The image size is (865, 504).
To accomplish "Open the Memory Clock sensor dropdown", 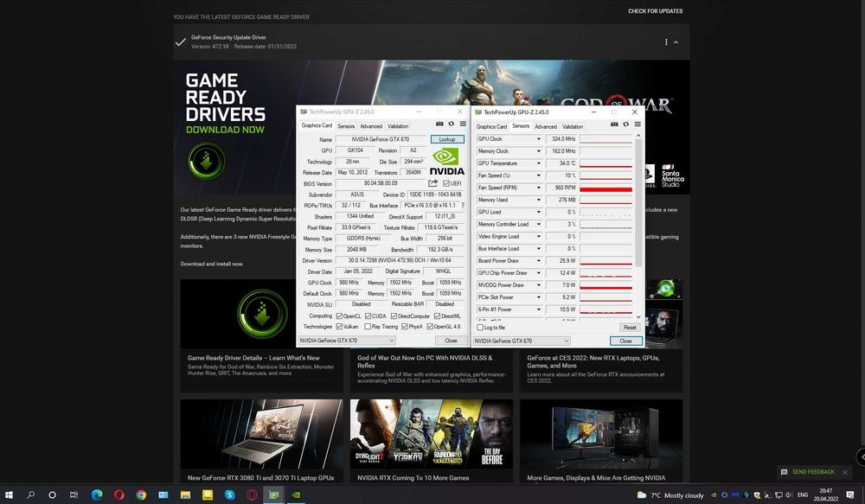I will [x=538, y=151].
